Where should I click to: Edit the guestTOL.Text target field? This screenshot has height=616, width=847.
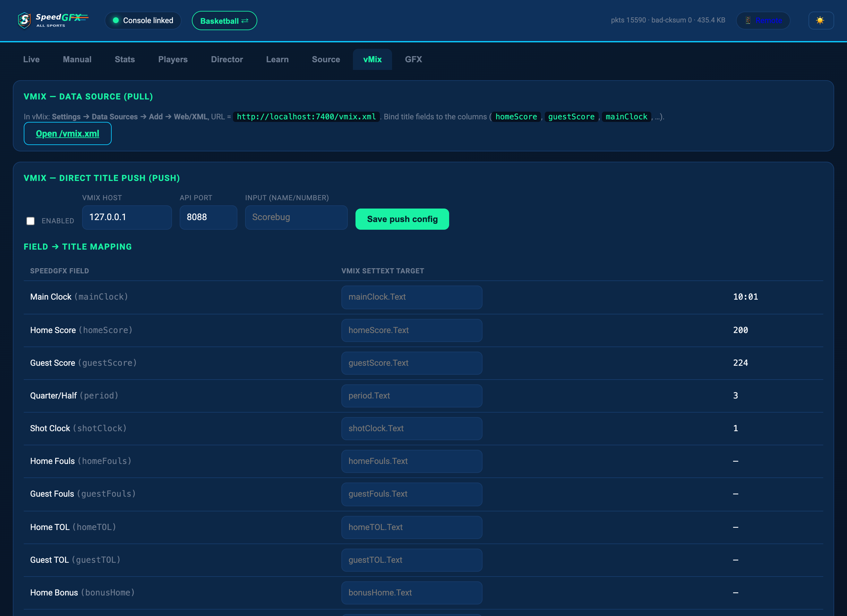(x=412, y=560)
